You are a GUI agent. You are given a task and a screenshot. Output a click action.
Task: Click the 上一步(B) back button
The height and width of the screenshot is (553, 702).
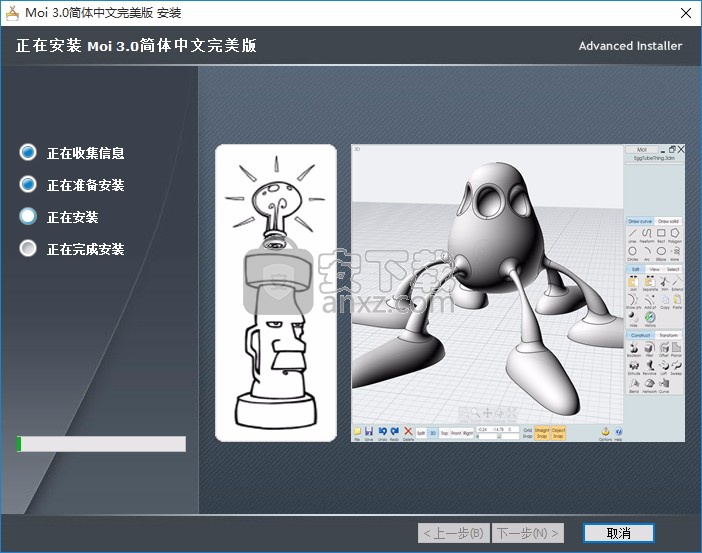[454, 533]
